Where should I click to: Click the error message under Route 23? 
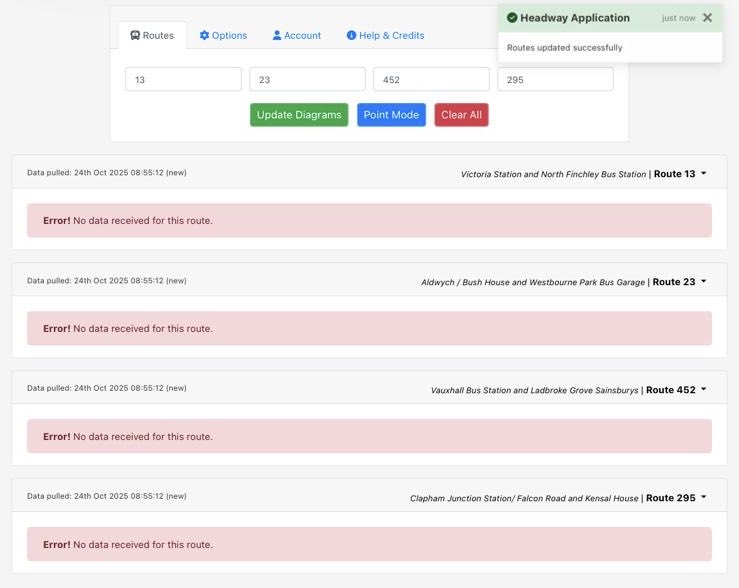click(369, 328)
